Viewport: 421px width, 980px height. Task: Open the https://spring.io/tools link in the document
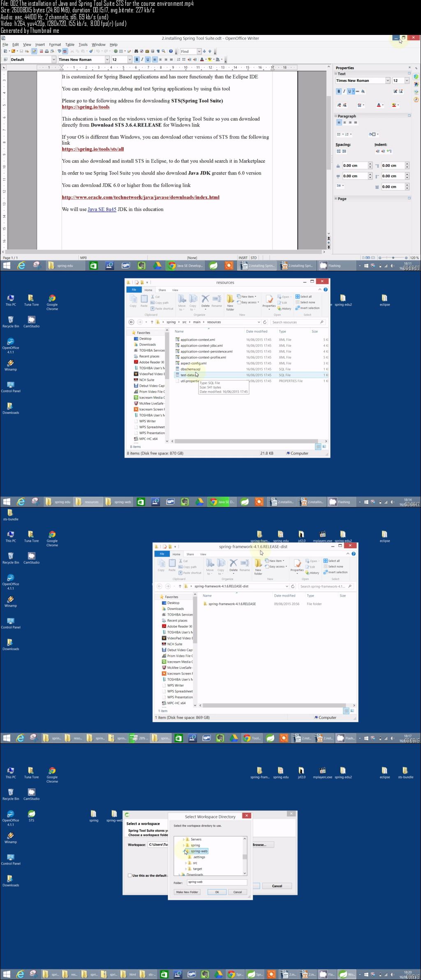86,107
